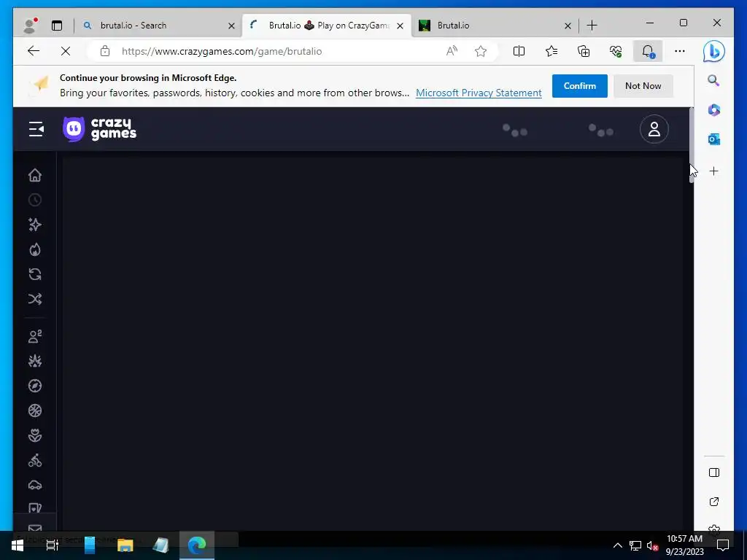
Task: Open Card games icon
Action: click(35, 508)
